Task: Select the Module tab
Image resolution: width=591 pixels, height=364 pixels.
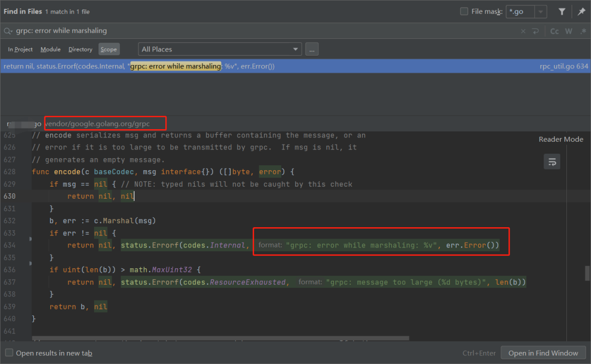Action: coord(50,49)
